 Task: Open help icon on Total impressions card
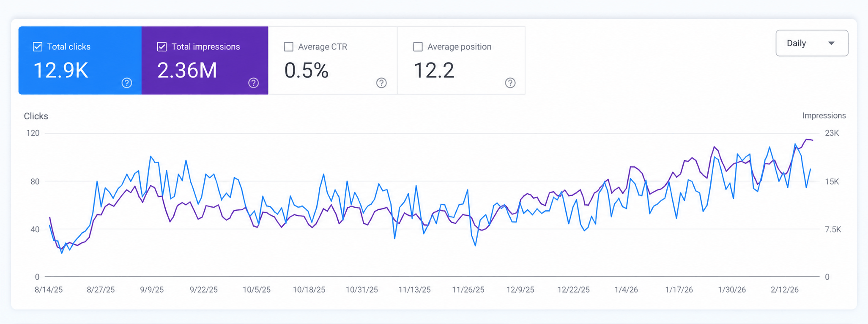coord(253,83)
